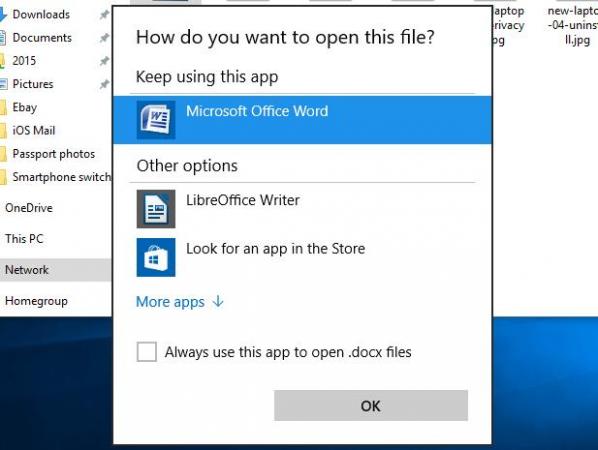Screen dimensions: 598x450
Task: Open This PC in the sidebar
Action: click(x=24, y=239)
